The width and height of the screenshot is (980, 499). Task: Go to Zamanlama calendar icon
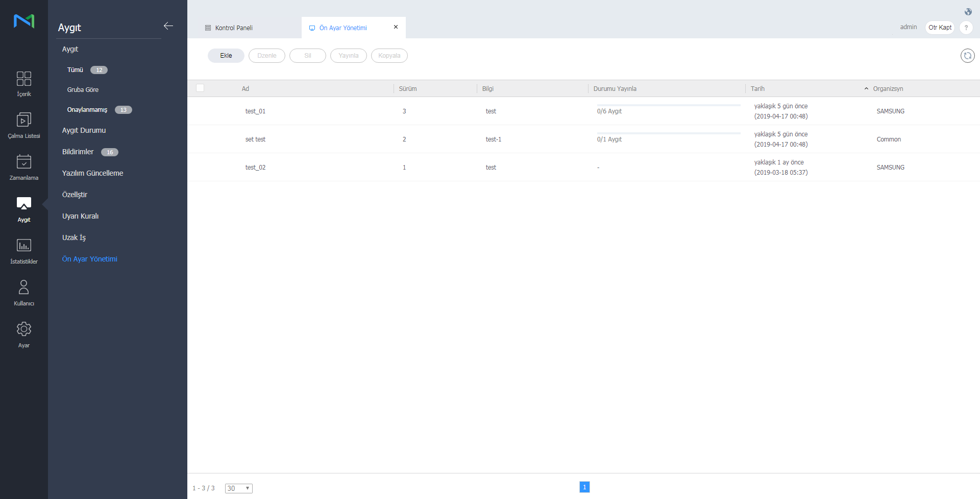click(23, 162)
